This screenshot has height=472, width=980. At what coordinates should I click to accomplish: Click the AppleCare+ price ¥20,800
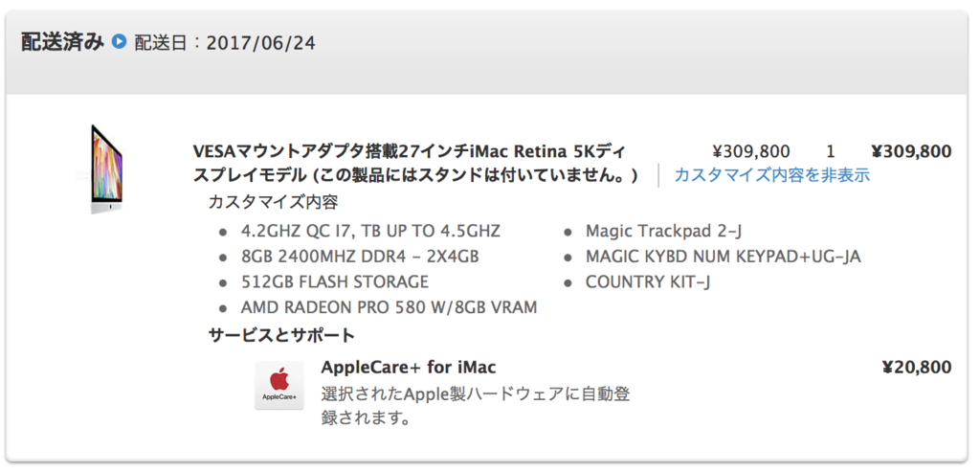pyautogui.click(x=916, y=367)
